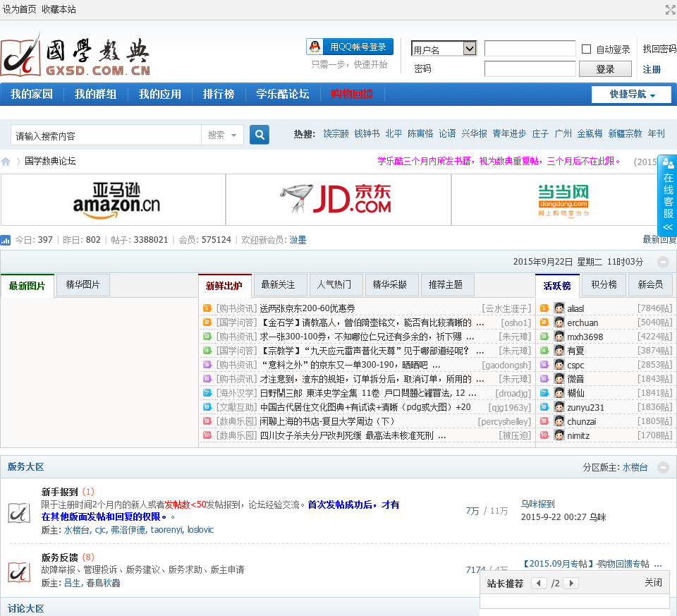This screenshot has width=677, height=616.
Task: Click the 找回密码 link
Action: 659,49
